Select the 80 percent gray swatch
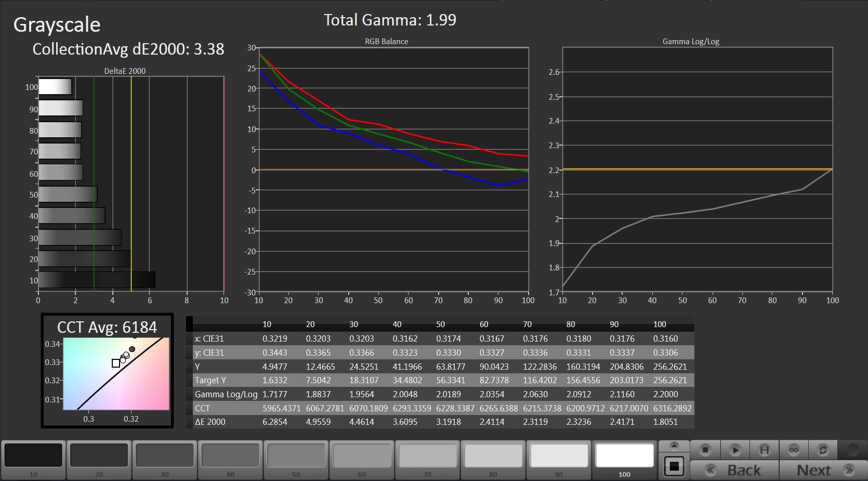This screenshot has height=481, width=868. (x=493, y=456)
